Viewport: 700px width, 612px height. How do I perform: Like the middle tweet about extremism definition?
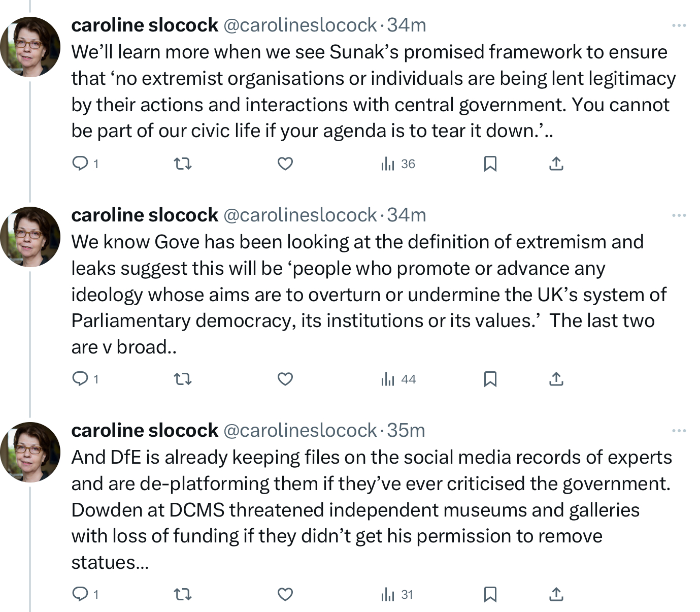point(286,379)
